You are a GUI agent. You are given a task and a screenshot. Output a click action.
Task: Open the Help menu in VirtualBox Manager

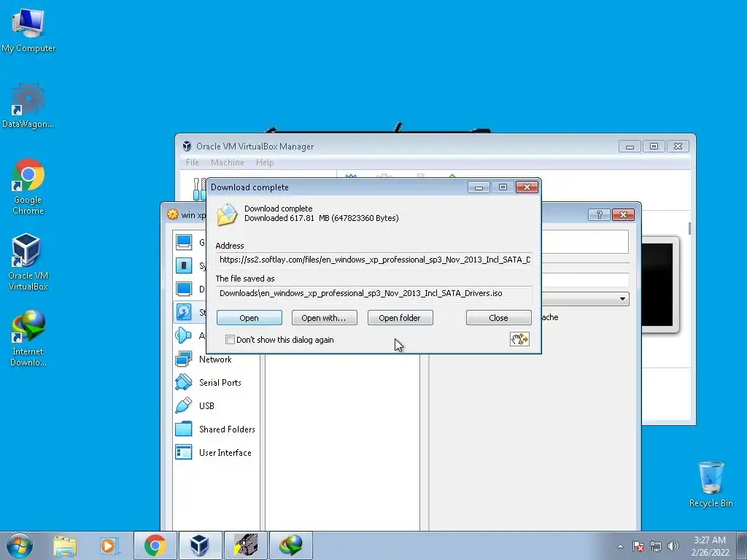(265, 163)
